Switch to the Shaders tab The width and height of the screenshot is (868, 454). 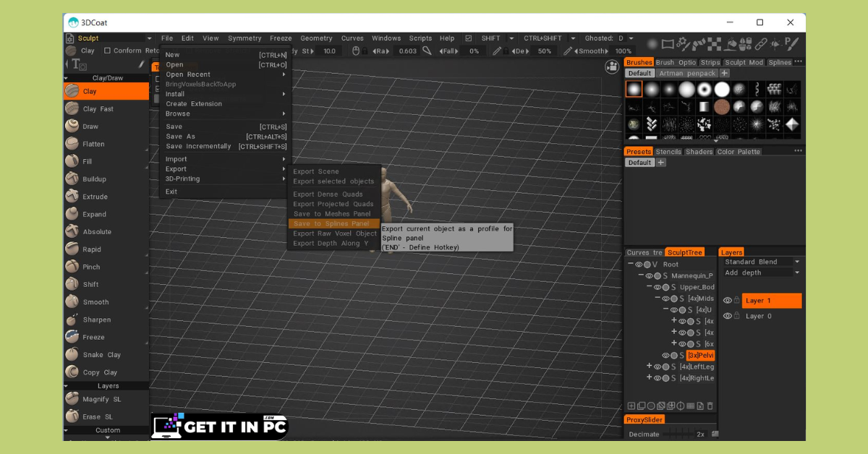point(699,152)
